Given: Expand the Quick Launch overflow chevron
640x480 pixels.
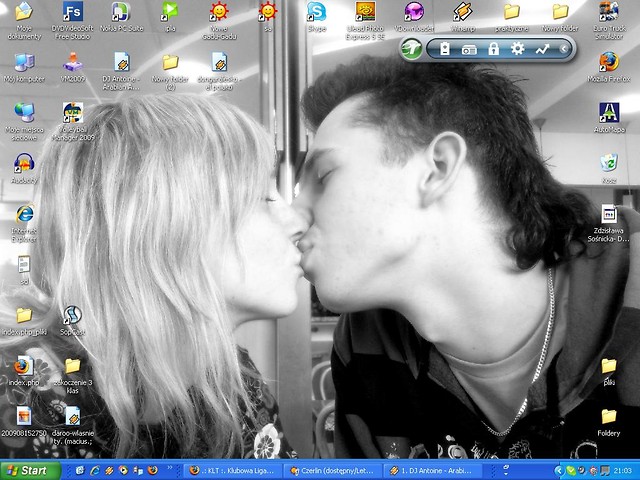Looking at the screenshot, I should point(170,468).
